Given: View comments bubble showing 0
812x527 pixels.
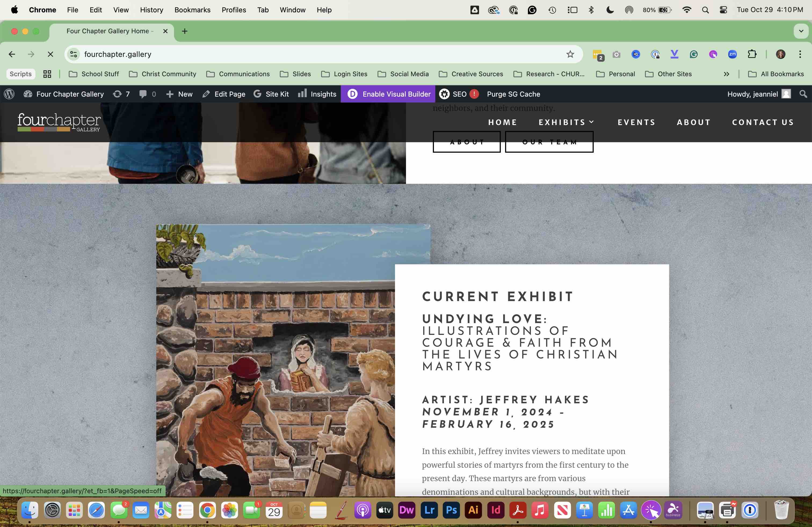Looking at the screenshot, I should [x=147, y=94].
